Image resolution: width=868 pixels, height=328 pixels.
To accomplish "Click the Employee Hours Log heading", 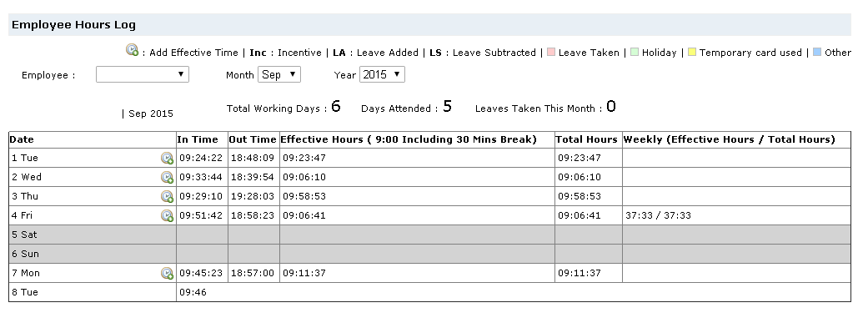I will (x=73, y=24).
